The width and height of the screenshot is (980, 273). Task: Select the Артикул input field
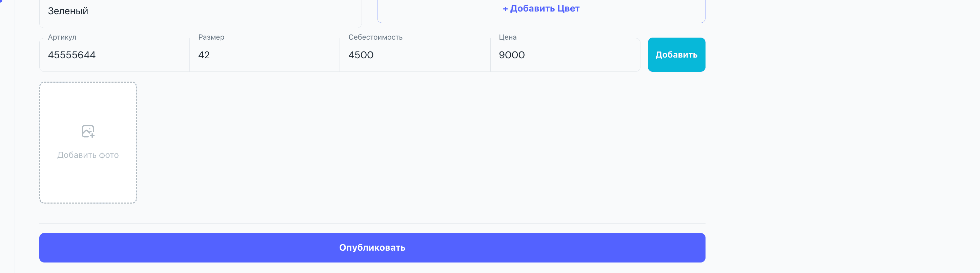coord(114,55)
